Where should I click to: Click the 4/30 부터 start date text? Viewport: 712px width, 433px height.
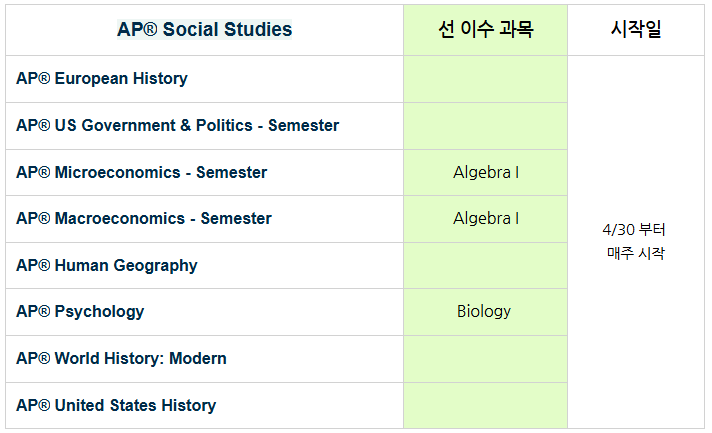635,230
